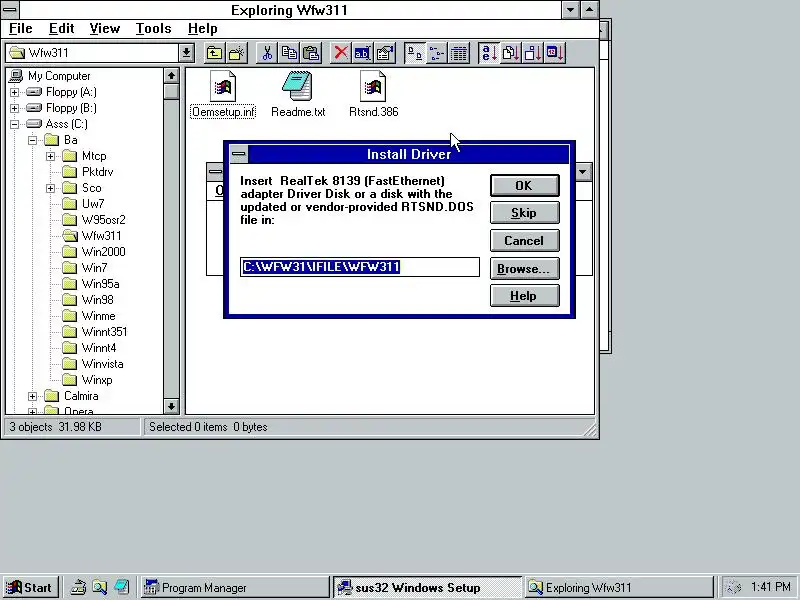Create a new folder with toolbar icon

(237, 53)
